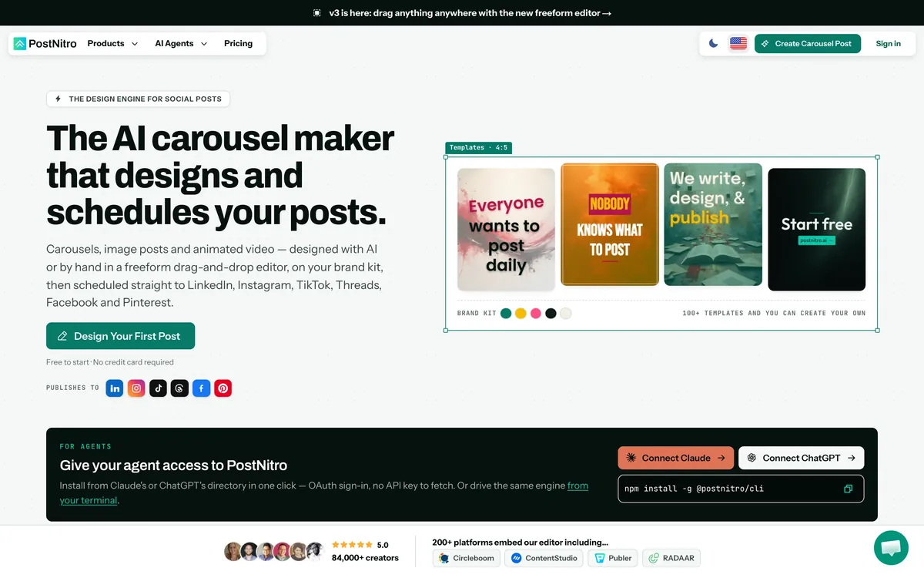Click Create Carousel Post button
924x578 pixels.
click(x=808, y=44)
